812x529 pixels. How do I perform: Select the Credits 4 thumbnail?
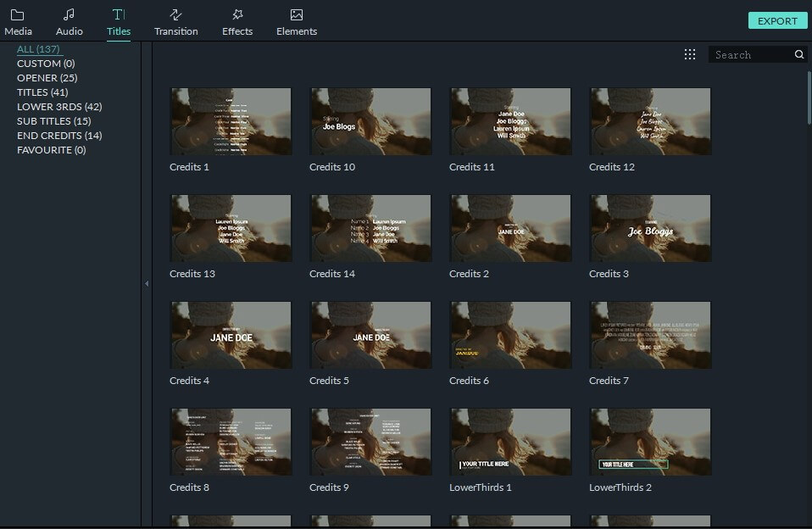click(x=231, y=335)
